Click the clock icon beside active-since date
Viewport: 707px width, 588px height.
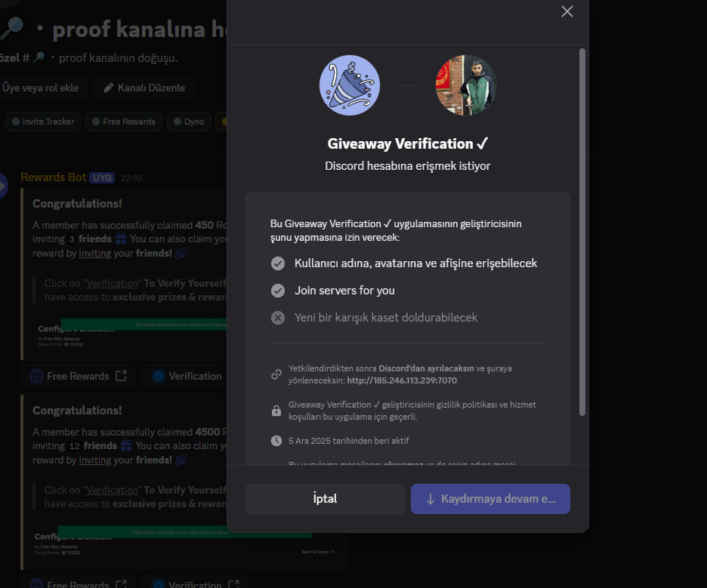pyautogui.click(x=276, y=441)
